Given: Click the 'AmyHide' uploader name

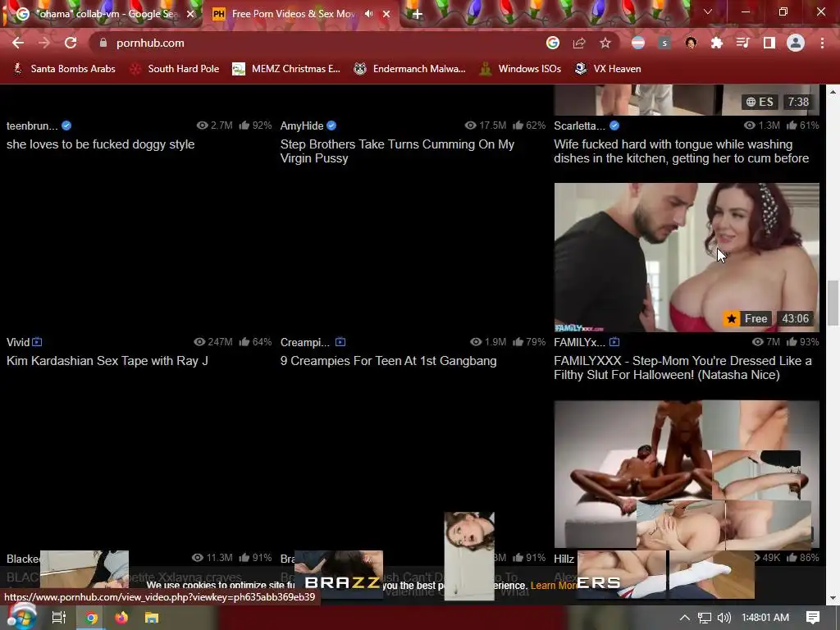Looking at the screenshot, I should pyautogui.click(x=302, y=126).
